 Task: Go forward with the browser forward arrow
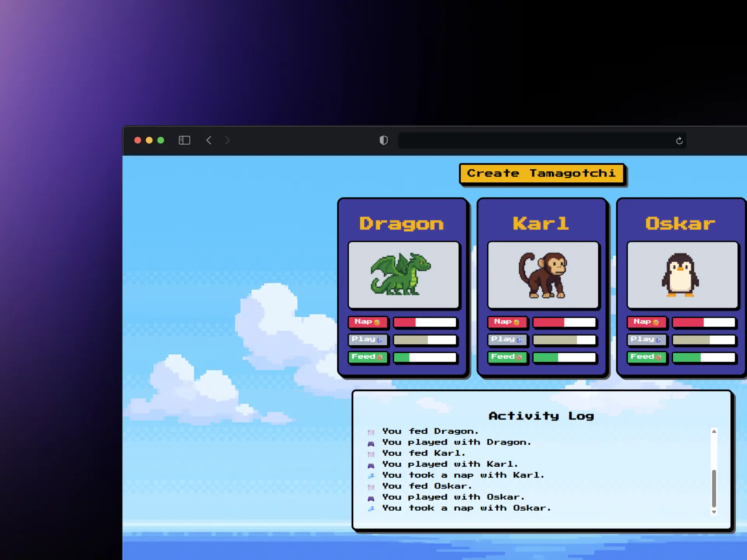(x=228, y=140)
